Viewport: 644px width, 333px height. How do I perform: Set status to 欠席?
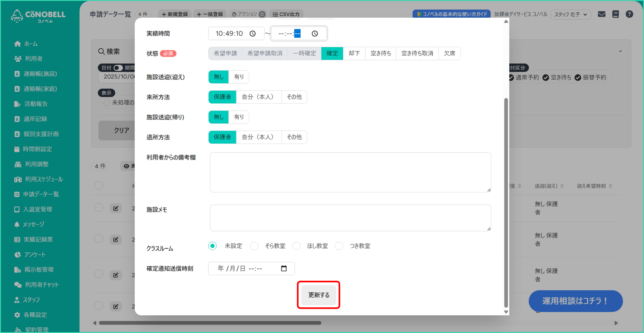click(449, 53)
